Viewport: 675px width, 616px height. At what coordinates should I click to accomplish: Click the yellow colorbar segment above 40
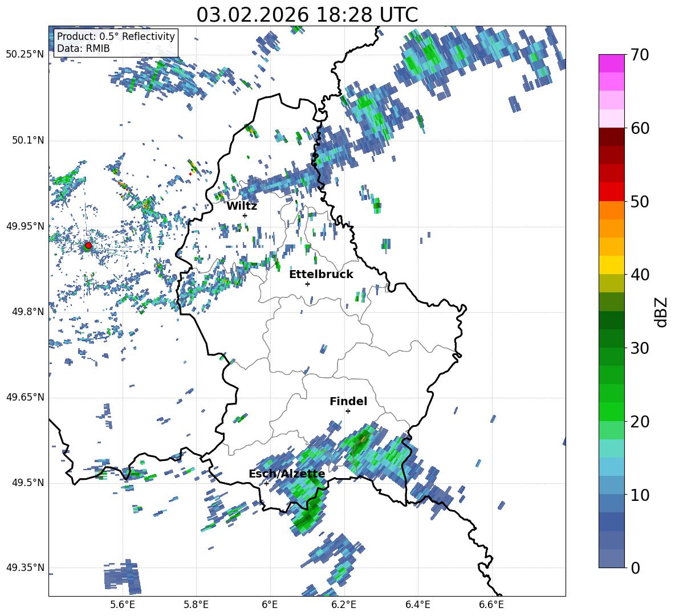pos(611,265)
